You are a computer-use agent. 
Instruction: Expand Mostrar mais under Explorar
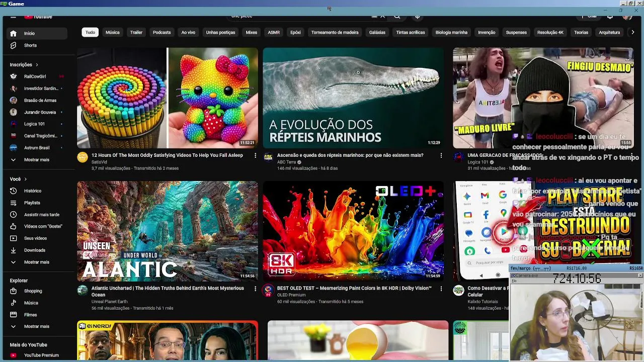[x=36, y=326]
